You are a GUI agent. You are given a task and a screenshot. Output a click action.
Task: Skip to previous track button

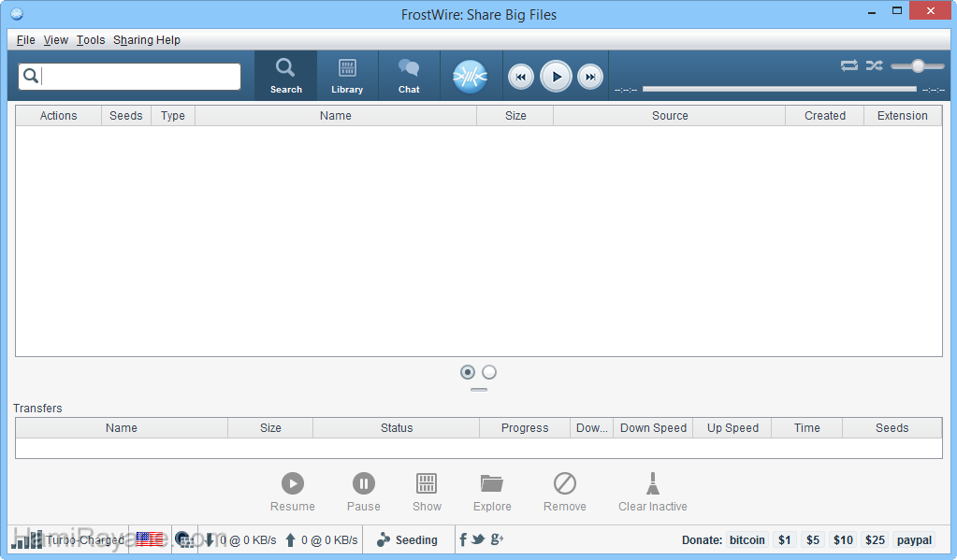(521, 77)
